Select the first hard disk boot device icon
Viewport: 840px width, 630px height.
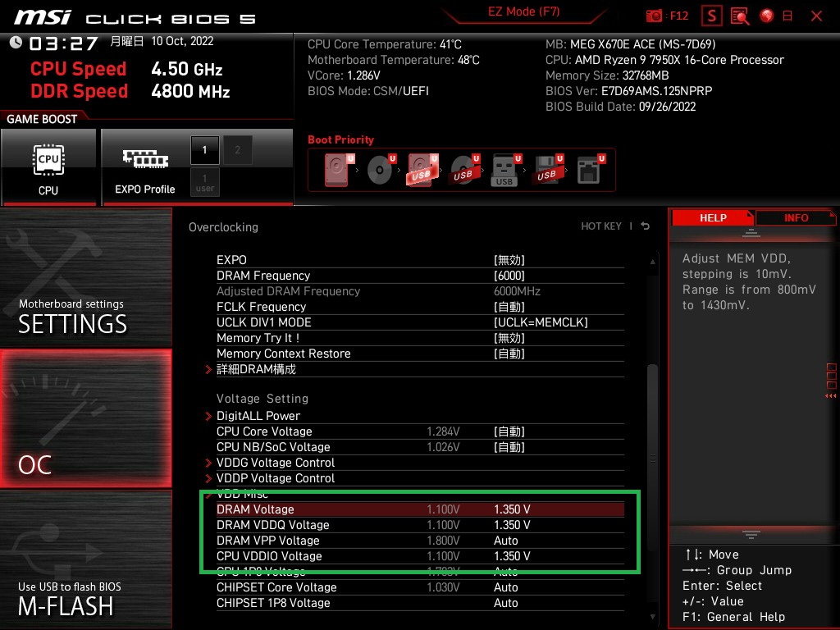pos(339,170)
